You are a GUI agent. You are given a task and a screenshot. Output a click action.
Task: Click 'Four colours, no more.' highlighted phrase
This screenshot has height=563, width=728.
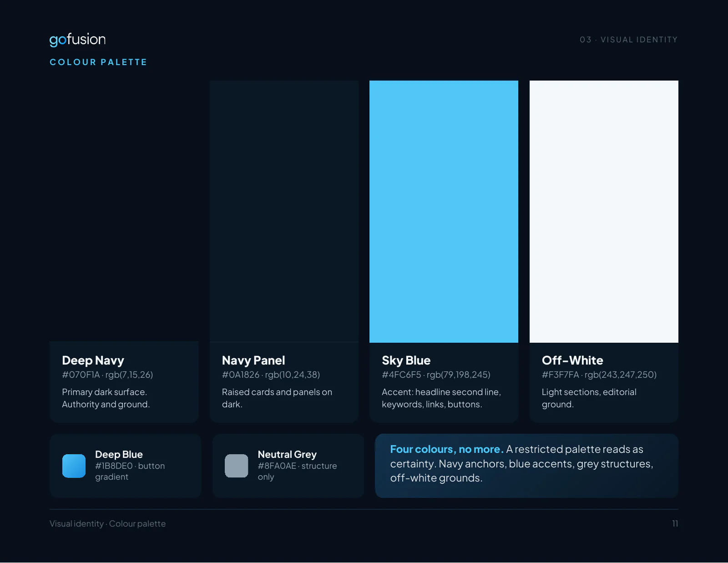coord(447,449)
